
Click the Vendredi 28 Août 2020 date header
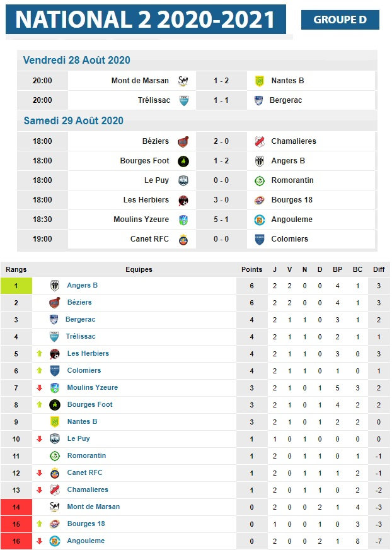(77, 61)
